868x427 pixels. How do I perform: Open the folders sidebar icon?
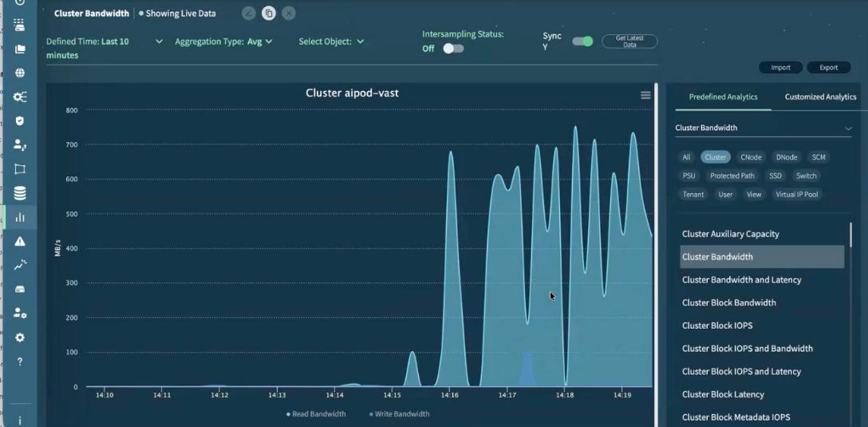click(x=20, y=49)
